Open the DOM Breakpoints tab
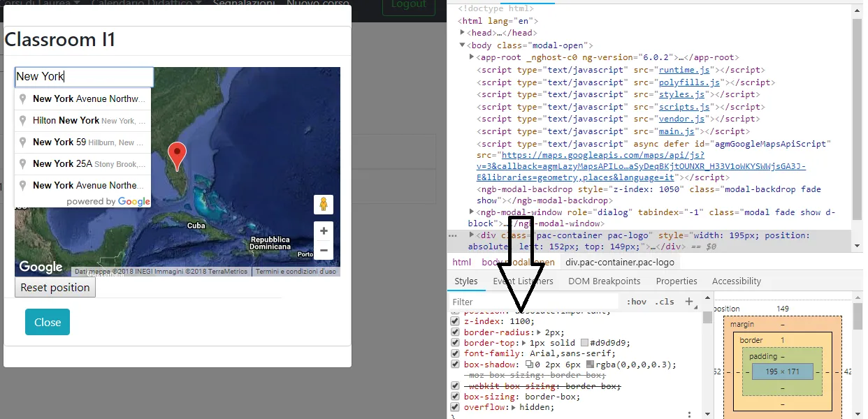 pyautogui.click(x=604, y=281)
